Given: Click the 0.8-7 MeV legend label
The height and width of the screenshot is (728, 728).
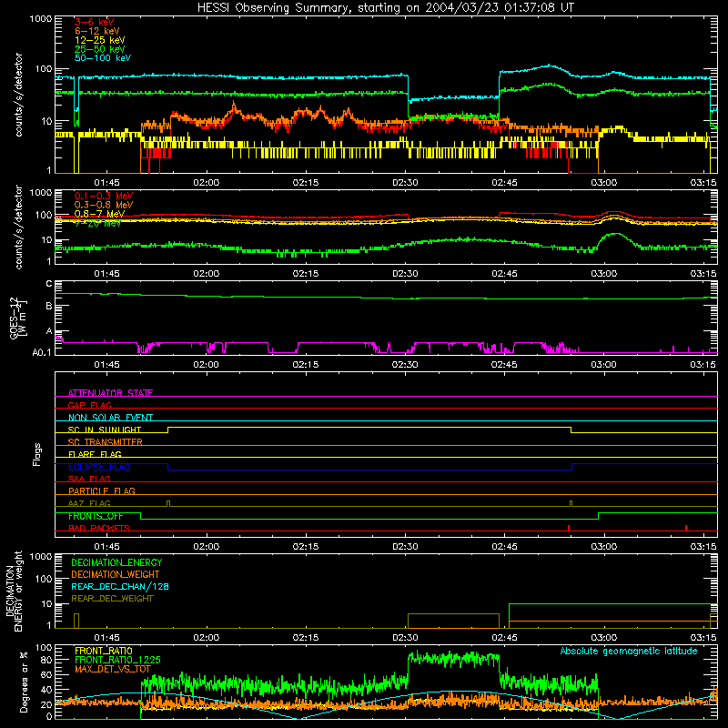Looking at the screenshot, I should click(x=99, y=214).
